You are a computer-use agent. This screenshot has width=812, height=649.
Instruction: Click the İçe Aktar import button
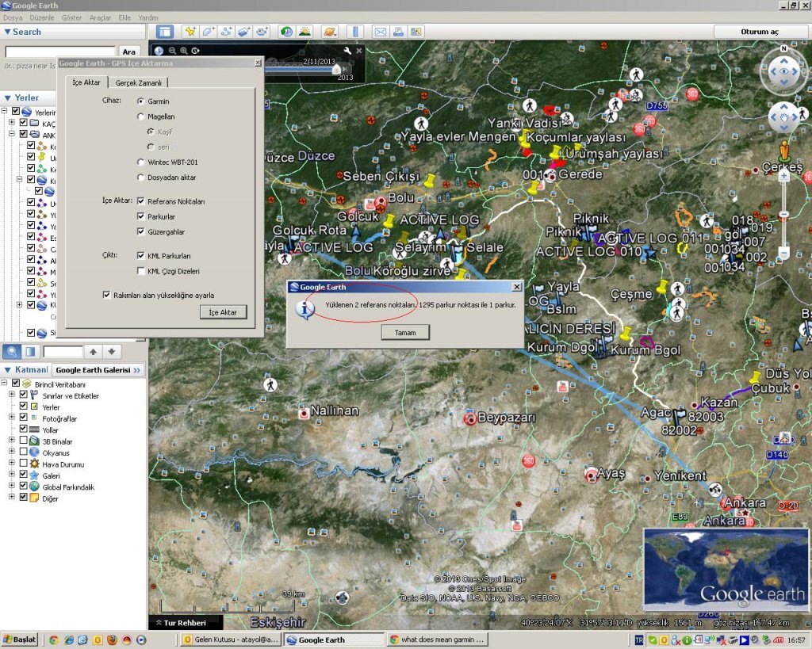click(x=223, y=312)
